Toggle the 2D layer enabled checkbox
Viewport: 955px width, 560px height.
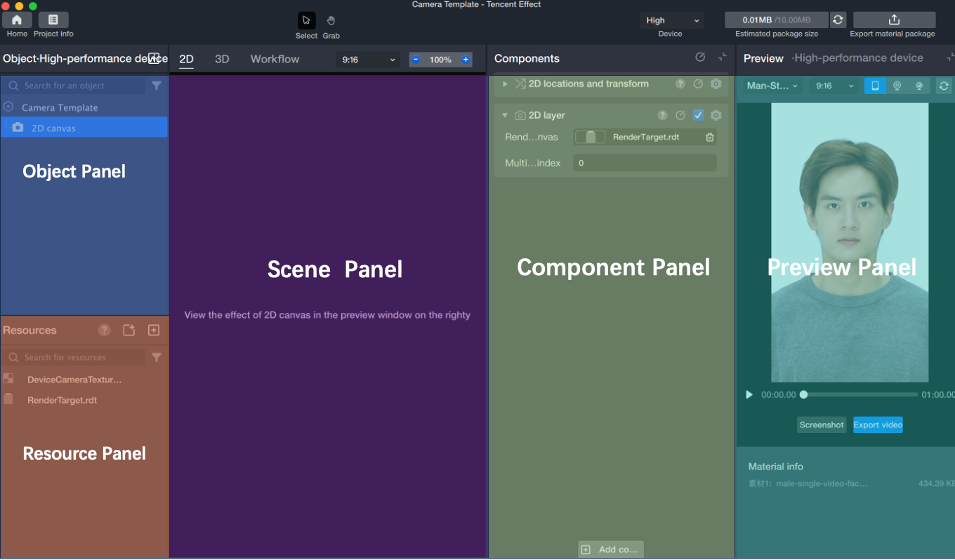pyautogui.click(x=698, y=115)
